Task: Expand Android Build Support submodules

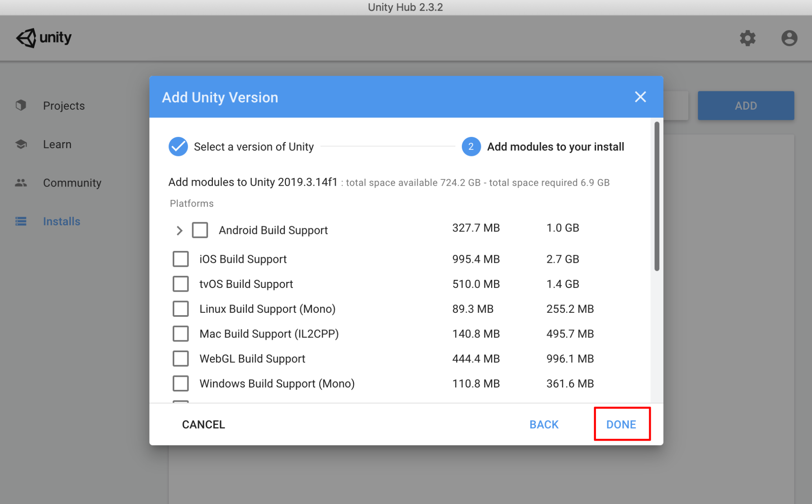Action: [179, 230]
